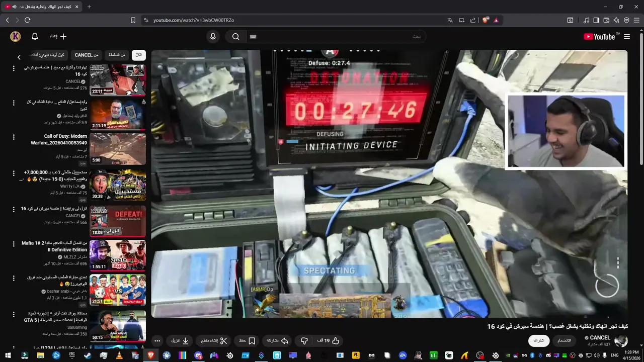Open the Brave Wallet icon
Viewport: 644px width, 362px height.
606,20
